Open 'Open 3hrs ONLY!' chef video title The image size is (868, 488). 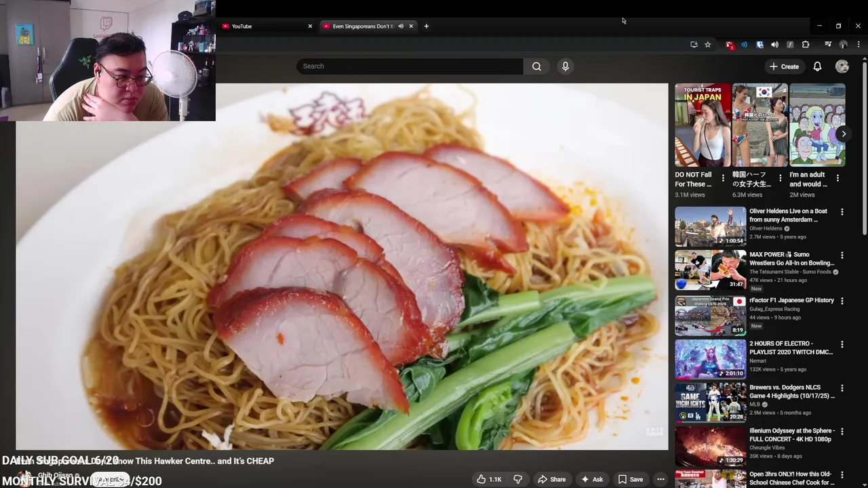(x=791, y=479)
